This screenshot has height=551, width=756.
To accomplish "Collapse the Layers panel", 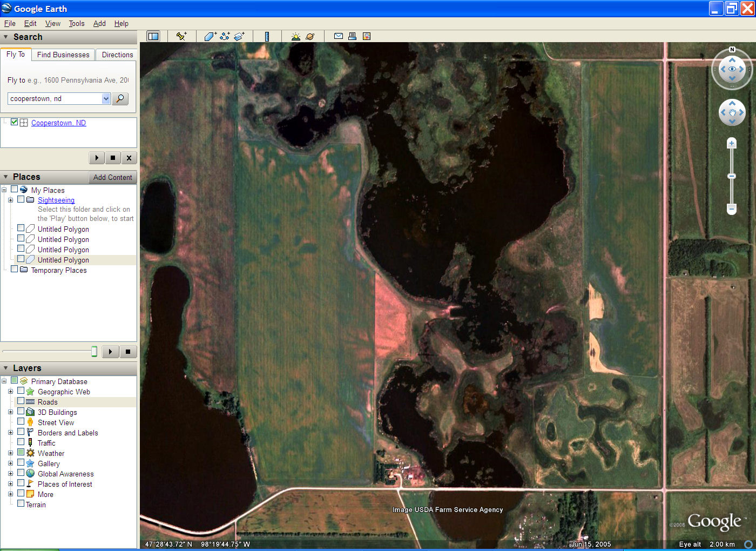I will pos(6,368).
